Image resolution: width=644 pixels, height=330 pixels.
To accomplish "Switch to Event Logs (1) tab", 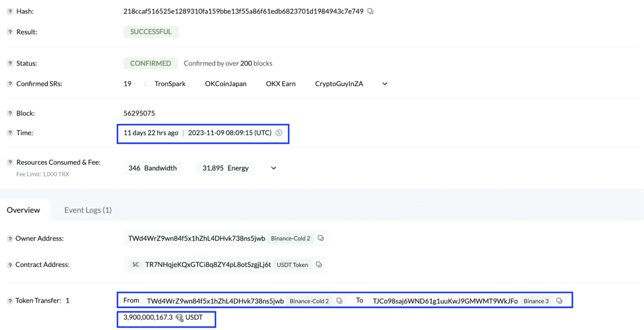I will click(88, 210).
